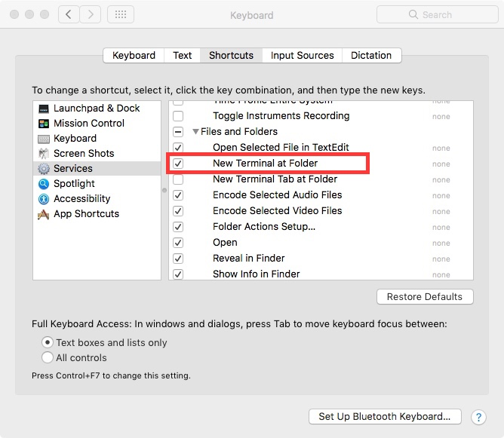Image resolution: width=504 pixels, height=438 pixels.
Task: Select App Shortcuts category label
Action: coord(87,214)
